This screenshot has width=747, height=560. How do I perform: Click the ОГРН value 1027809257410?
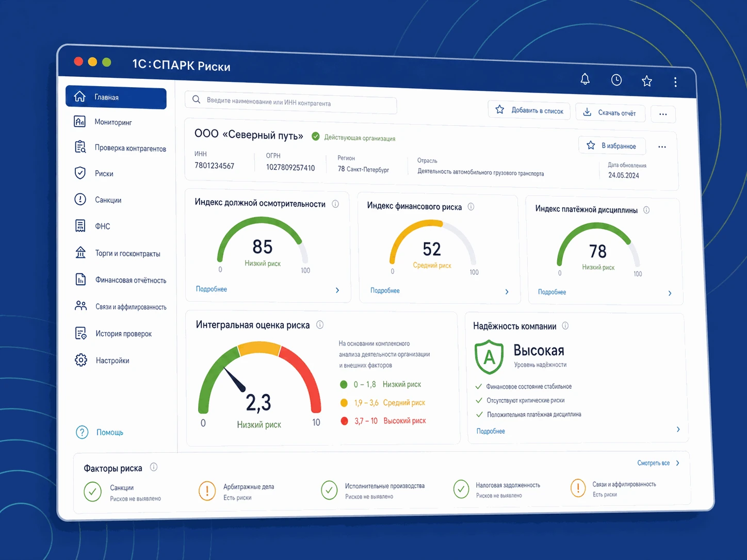click(290, 168)
